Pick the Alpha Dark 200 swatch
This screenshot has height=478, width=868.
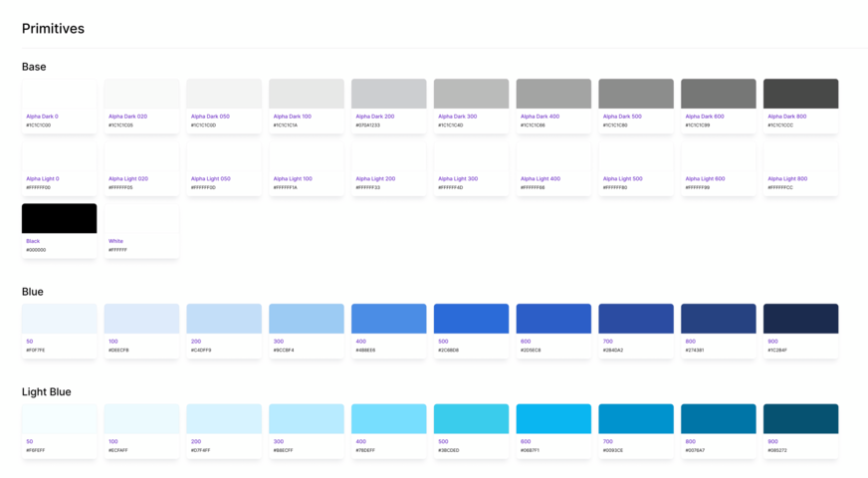point(388,94)
